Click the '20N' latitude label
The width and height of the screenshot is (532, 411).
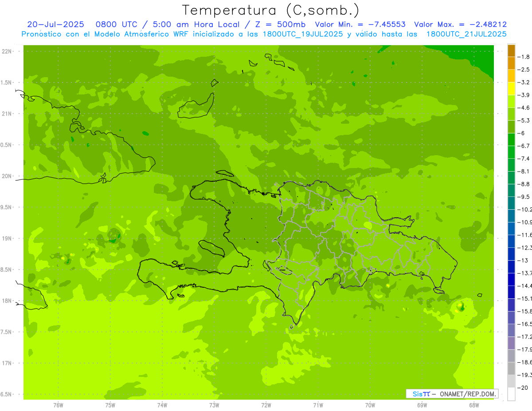[7, 176]
